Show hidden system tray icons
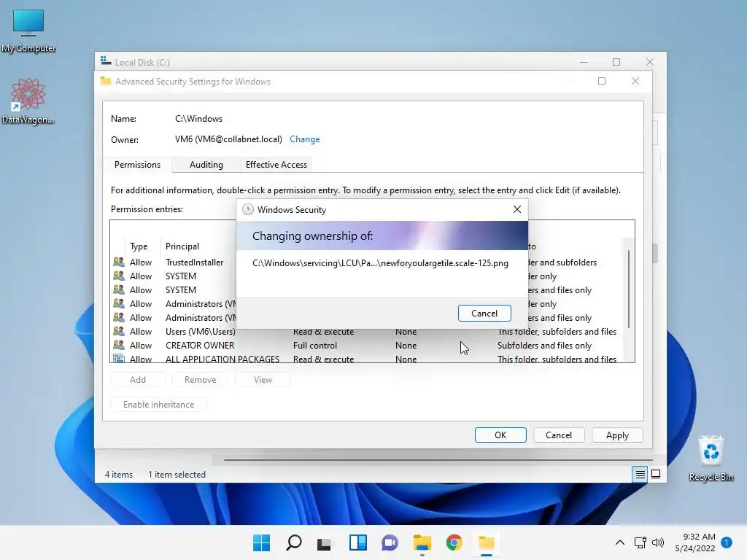This screenshot has height=560, width=747. (x=620, y=542)
